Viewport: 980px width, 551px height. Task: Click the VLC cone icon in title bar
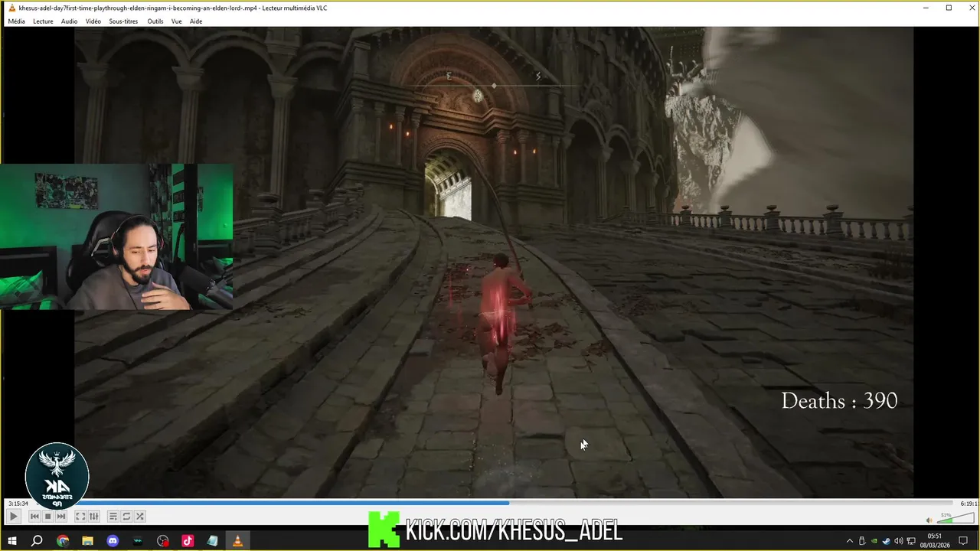(x=11, y=8)
